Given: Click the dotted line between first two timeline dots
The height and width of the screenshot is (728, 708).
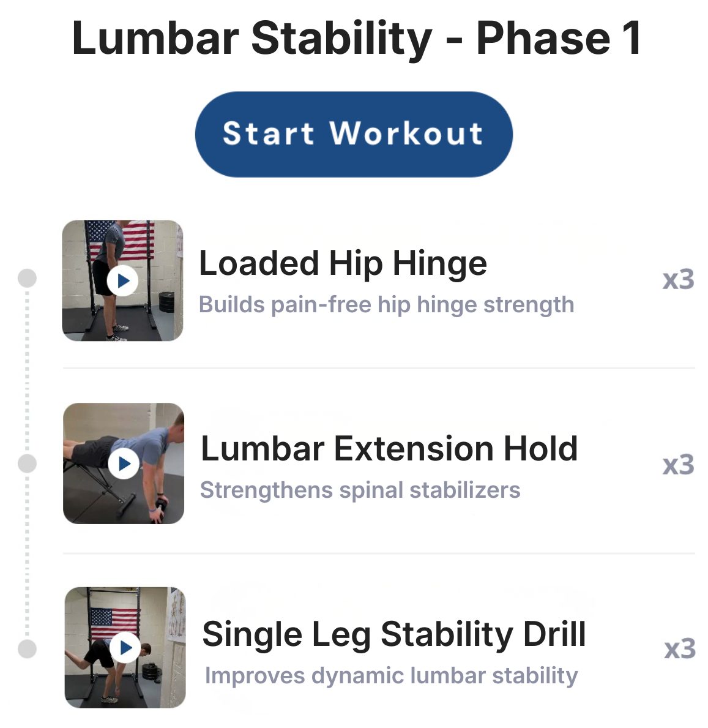Looking at the screenshot, I should 27,370.
